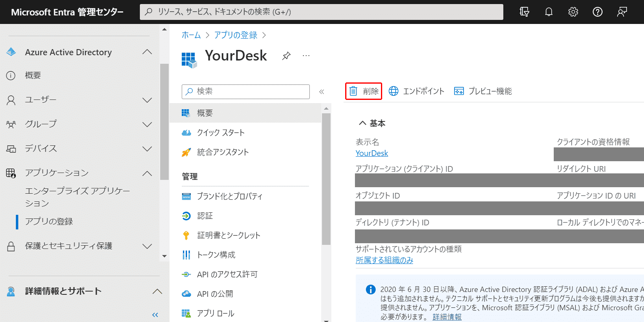Open the feedback person icon
The height and width of the screenshot is (322, 644).
click(x=622, y=12)
